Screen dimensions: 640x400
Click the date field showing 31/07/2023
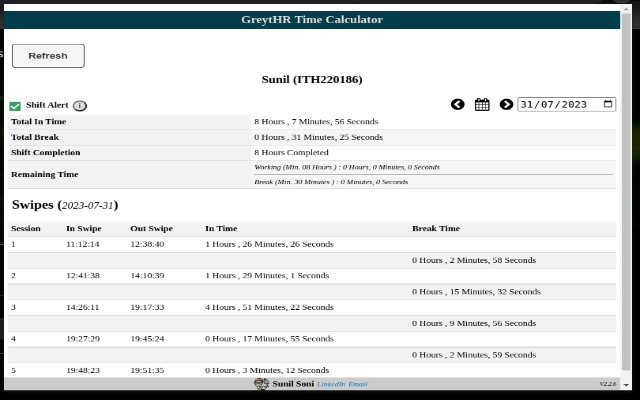567,104
